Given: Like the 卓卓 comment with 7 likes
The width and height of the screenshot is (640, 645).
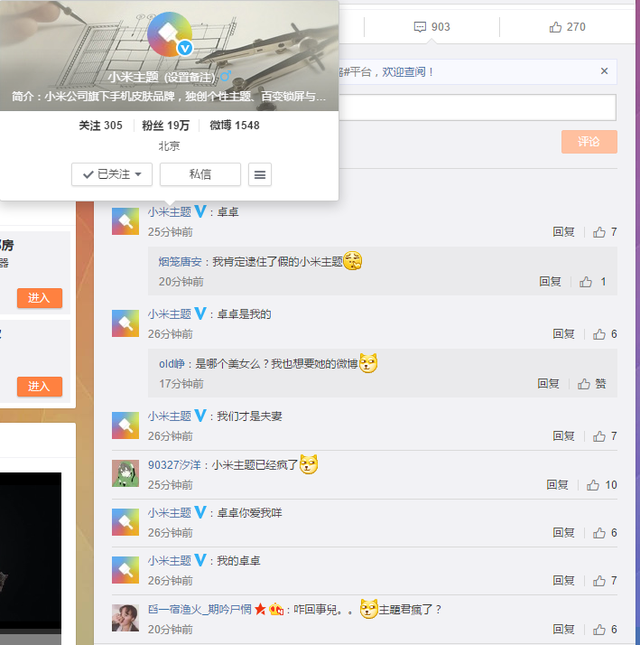Looking at the screenshot, I should pos(605,232).
